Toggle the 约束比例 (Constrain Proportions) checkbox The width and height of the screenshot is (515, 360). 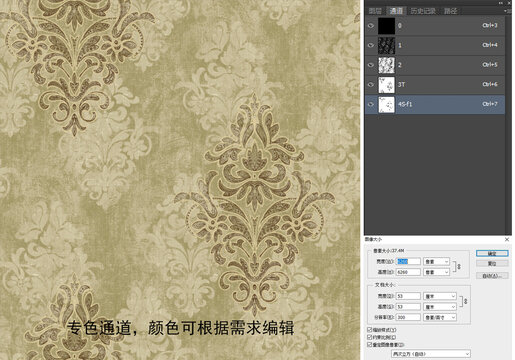click(x=369, y=337)
